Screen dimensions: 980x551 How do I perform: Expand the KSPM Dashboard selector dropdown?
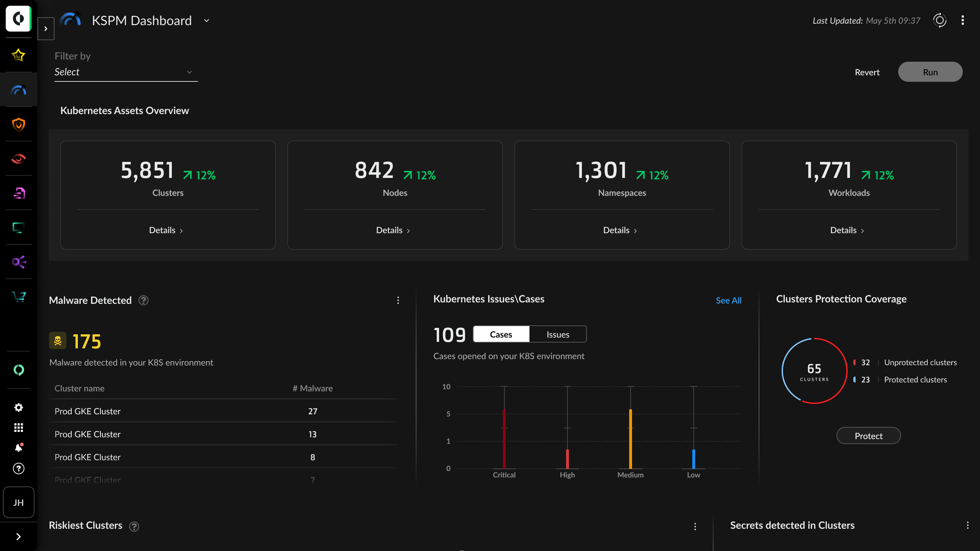pyautogui.click(x=208, y=21)
